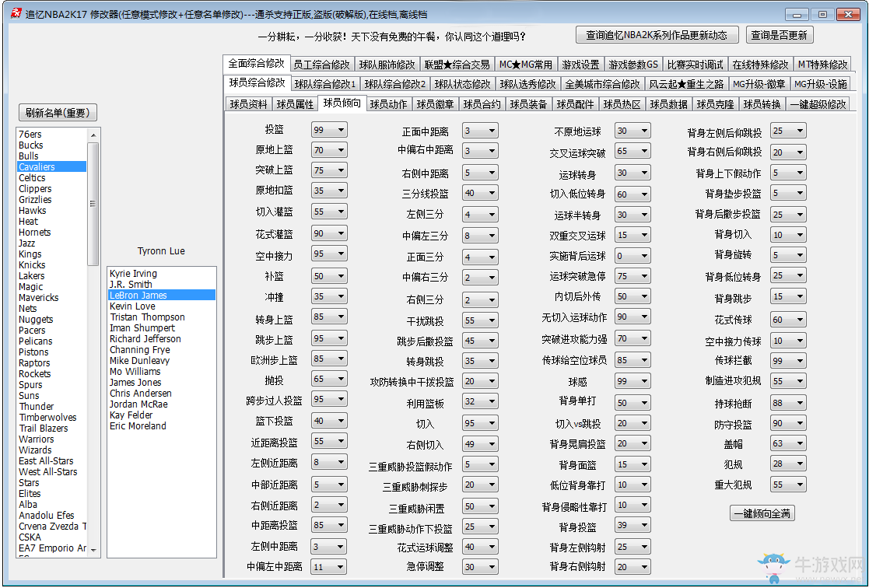Select the 联盟★综合交易 tab
This screenshot has height=588, width=869.
coord(457,65)
